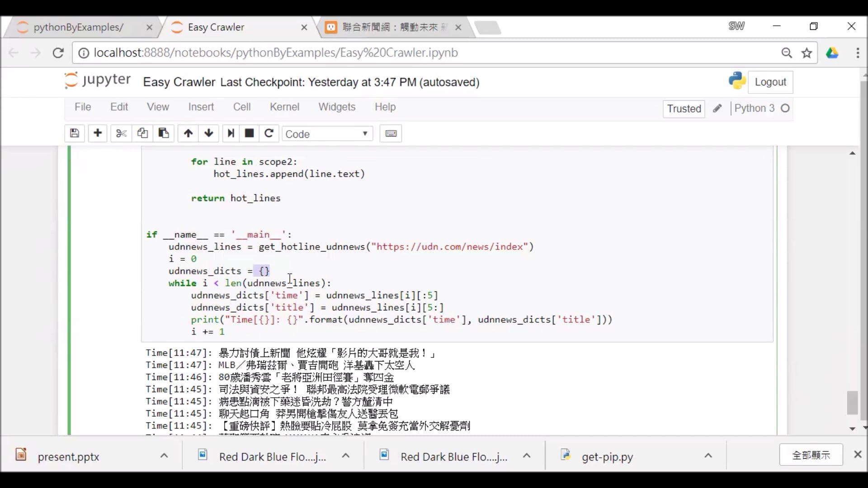This screenshot has width=868, height=488.
Task: Save the notebook using the save icon
Action: coord(74,133)
